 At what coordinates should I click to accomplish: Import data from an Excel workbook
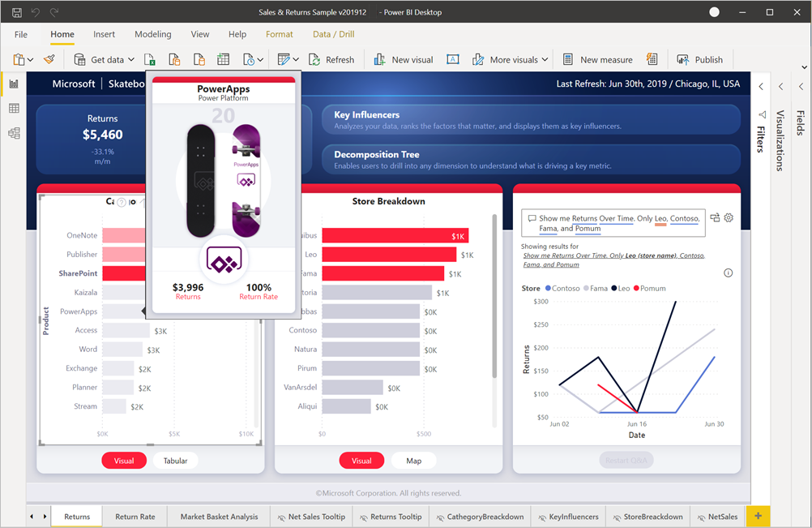(152, 59)
